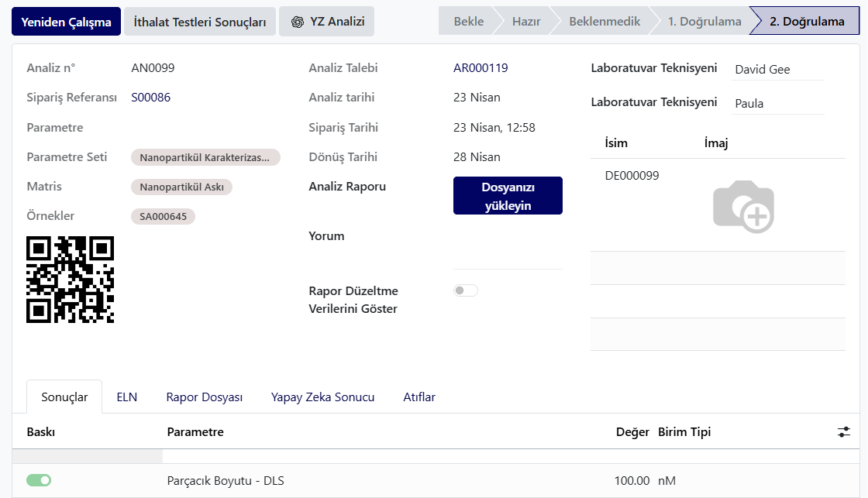The height and width of the screenshot is (498, 868).
Task: Open the Atıflar tab
Action: [x=419, y=397]
